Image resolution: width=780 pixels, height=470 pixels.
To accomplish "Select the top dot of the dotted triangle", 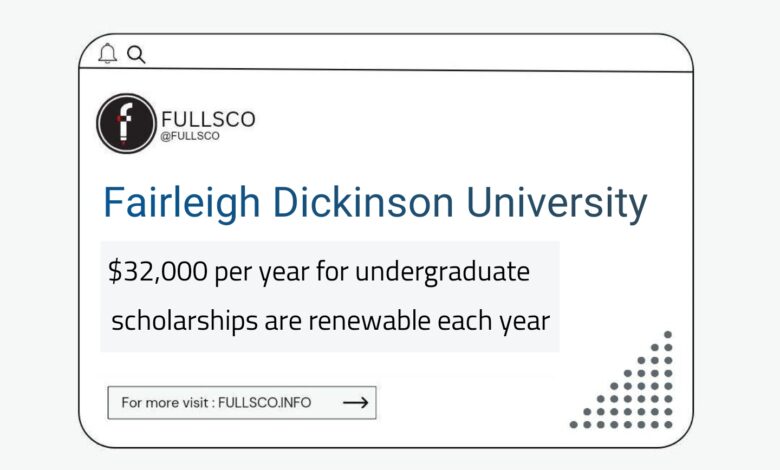I will (668, 335).
